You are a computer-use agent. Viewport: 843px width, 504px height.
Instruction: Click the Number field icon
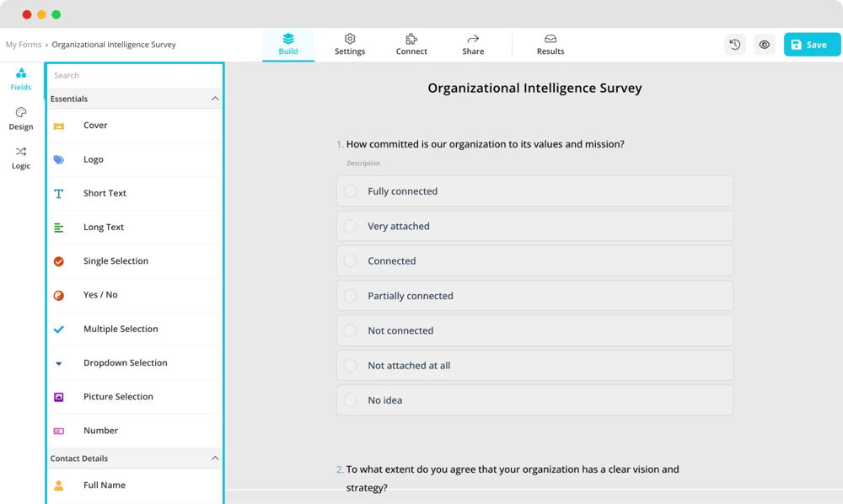tap(59, 431)
